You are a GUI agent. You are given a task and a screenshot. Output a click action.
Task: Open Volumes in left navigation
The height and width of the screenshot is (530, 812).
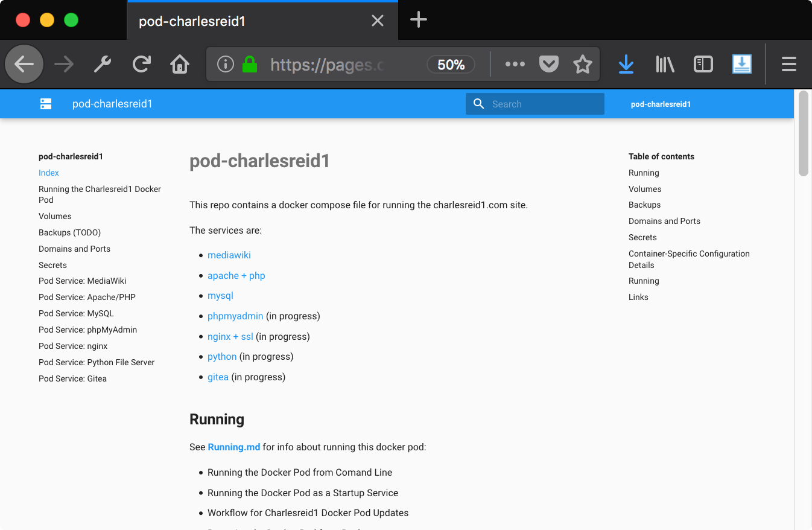pos(55,216)
